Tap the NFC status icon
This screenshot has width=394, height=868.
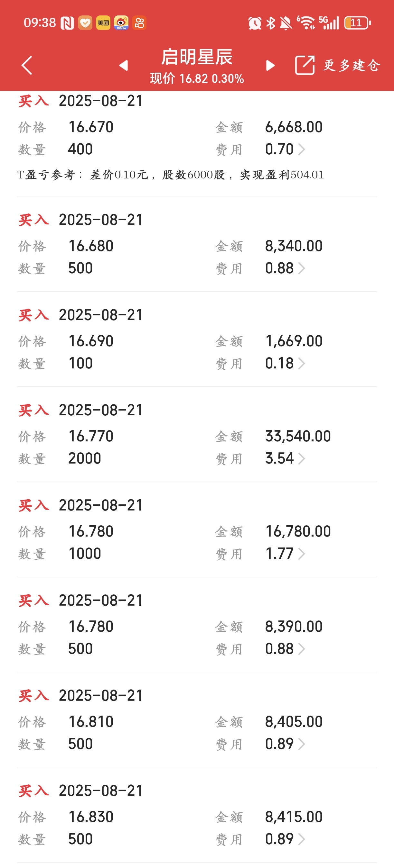click(67, 23)
